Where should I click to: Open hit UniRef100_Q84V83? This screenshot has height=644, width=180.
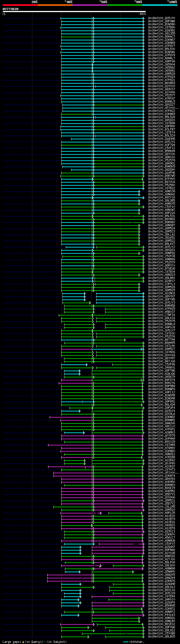tap(161, 479)
